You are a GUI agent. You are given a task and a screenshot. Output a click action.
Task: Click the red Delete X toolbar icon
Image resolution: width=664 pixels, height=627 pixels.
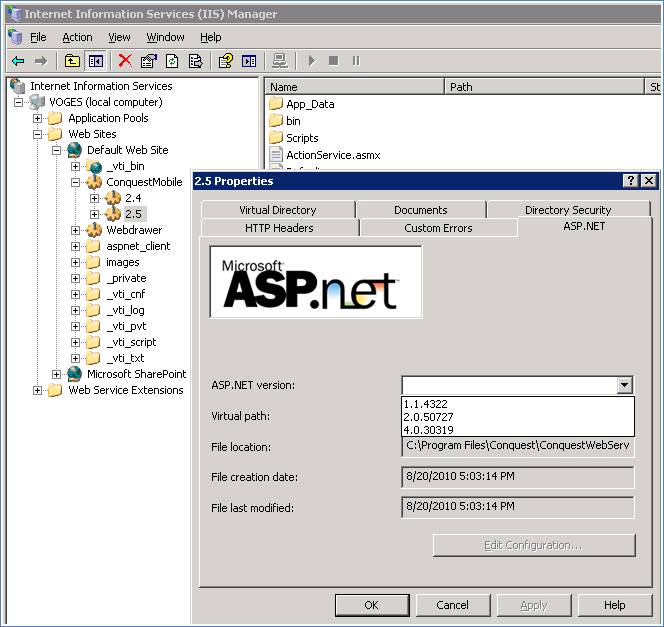click(x=125, y=61)
